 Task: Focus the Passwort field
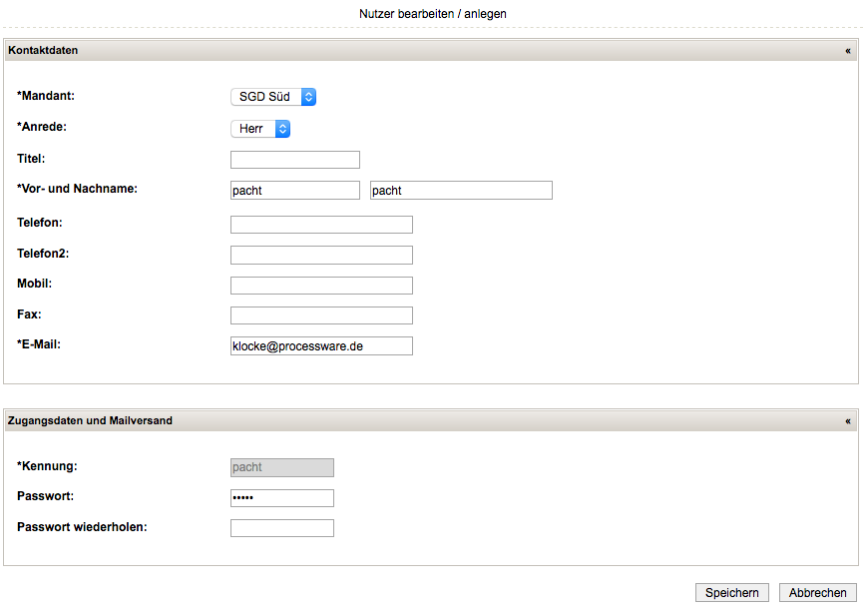tap(281, 498)
